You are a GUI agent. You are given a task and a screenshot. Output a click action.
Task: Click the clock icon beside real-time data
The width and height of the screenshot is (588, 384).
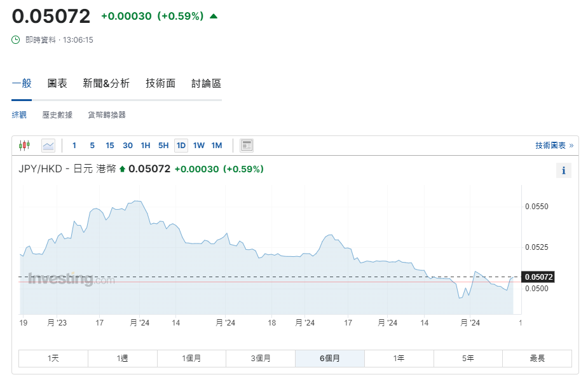coord(16,39)
